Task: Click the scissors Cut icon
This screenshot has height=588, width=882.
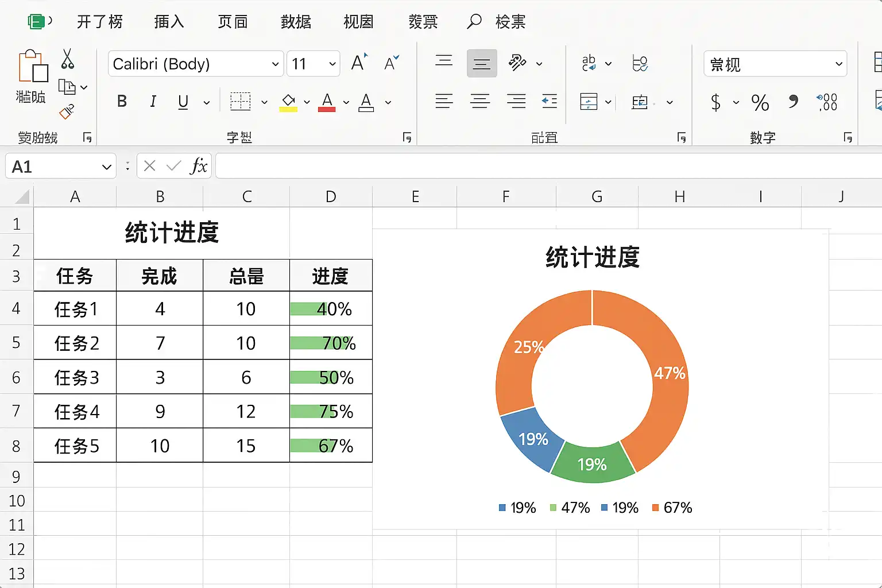Action: (68, 59)
